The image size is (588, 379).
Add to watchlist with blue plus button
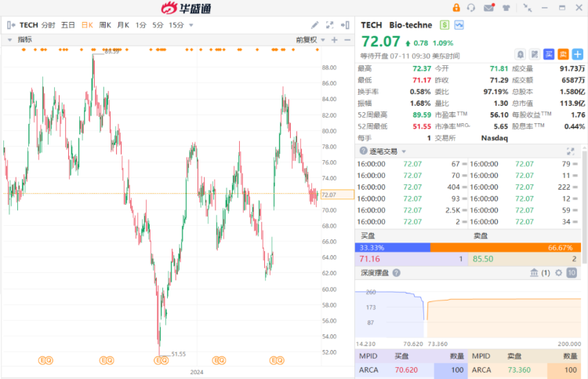[578, 54]
